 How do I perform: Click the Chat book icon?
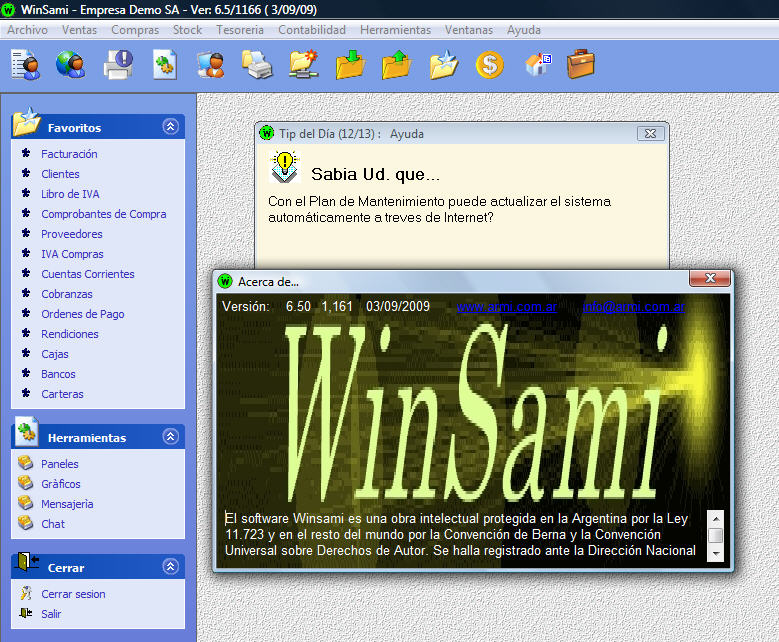(x=25, y=523)
